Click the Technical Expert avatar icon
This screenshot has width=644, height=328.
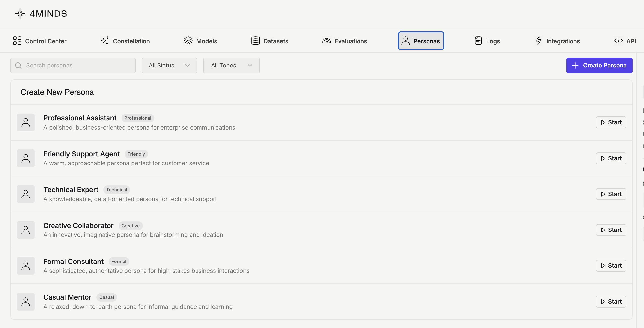point(25,194)
